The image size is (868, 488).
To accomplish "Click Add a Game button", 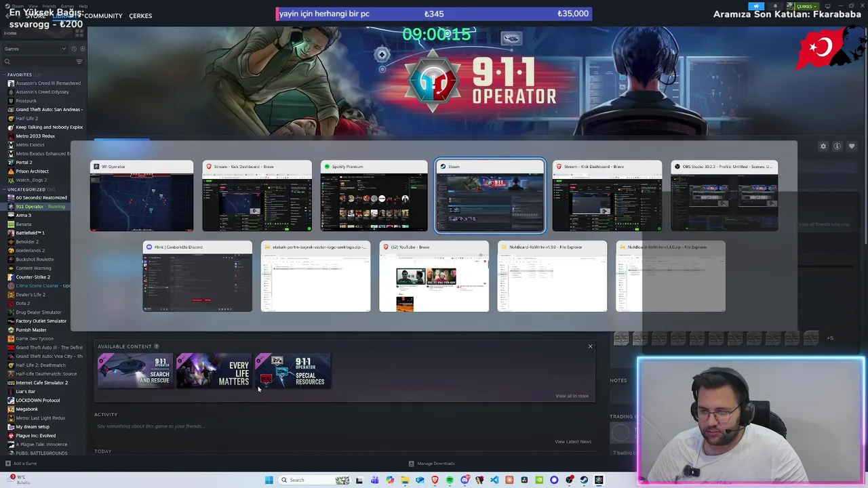I will click(21, 464).
